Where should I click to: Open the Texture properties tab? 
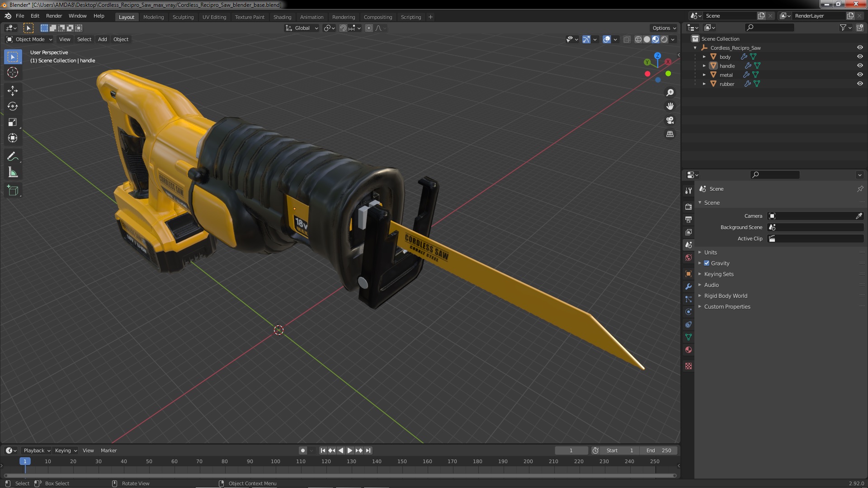689,366
